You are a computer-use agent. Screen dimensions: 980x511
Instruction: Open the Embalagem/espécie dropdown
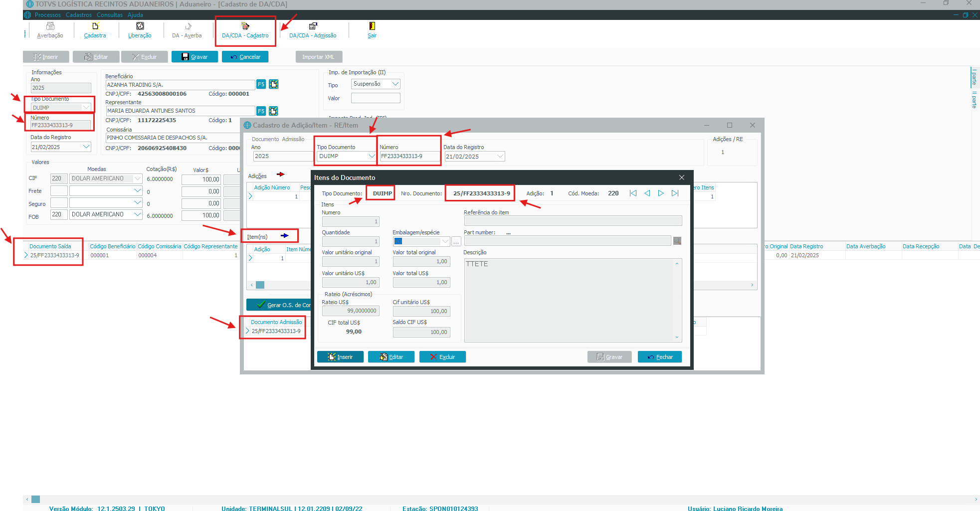[445, 241]
